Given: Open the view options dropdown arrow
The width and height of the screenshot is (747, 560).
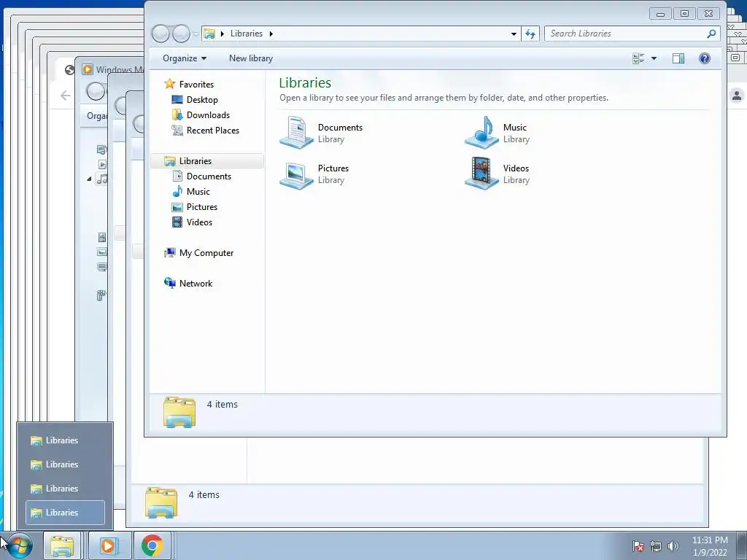Looking at the screenshot, I should pyautogui.click(x=654, y=58).
